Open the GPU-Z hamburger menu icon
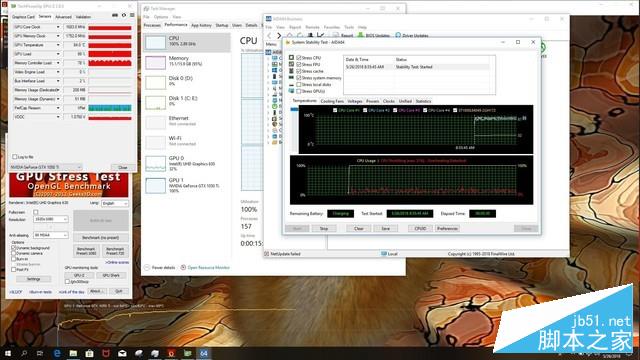The image size is (640, 360). 132,16
